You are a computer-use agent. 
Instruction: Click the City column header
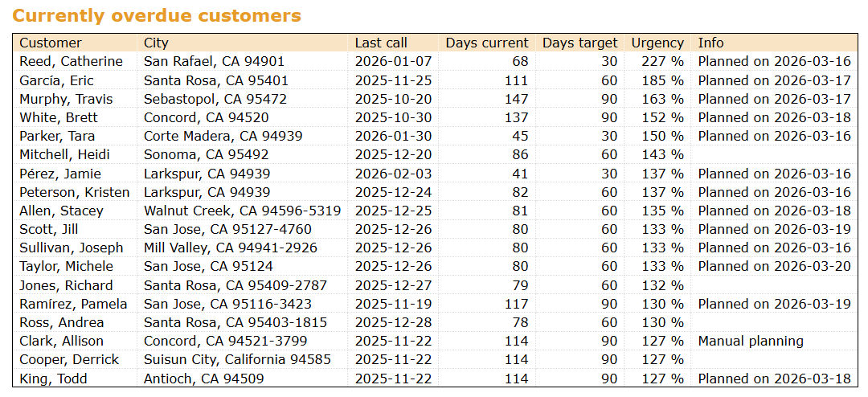156,43
